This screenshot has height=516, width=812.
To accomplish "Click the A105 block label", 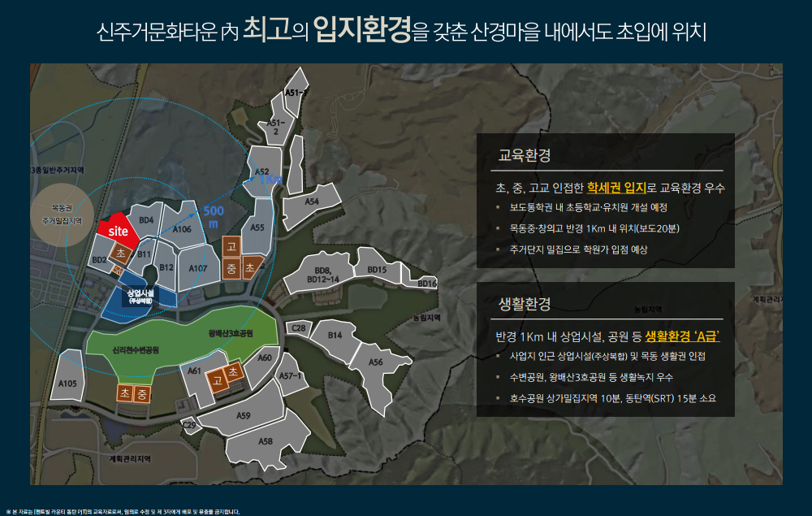I will coord(67,384).
